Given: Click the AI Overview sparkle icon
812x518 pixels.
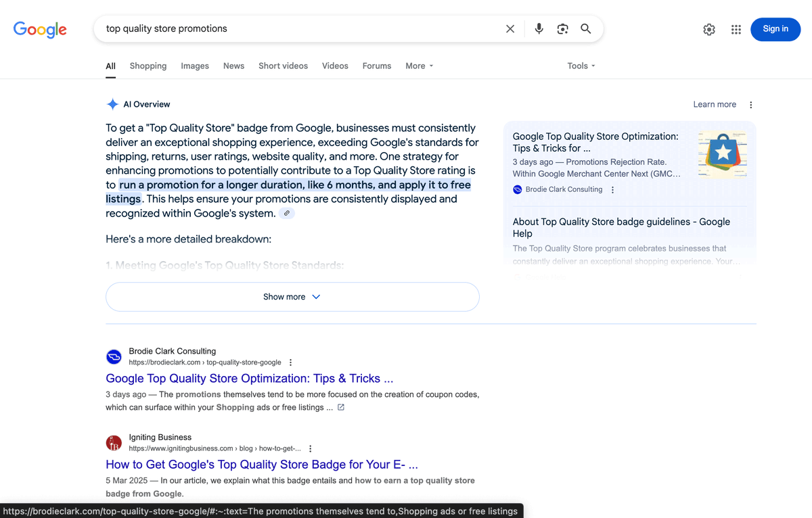Looking at the screenshot, I should pyautogui.click(x=112, y=104).
